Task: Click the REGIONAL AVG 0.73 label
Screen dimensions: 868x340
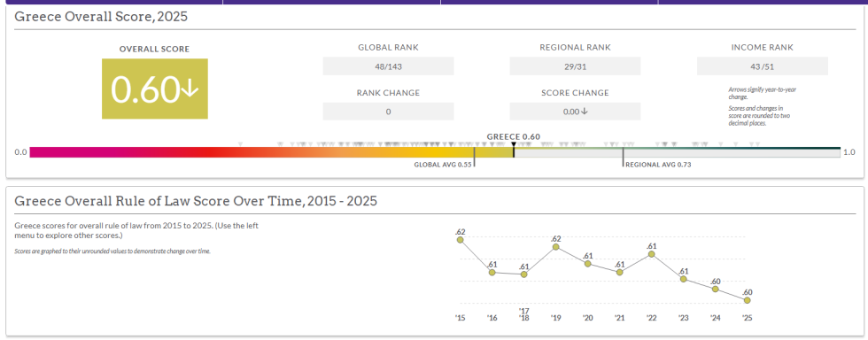Action: [659, 165]
